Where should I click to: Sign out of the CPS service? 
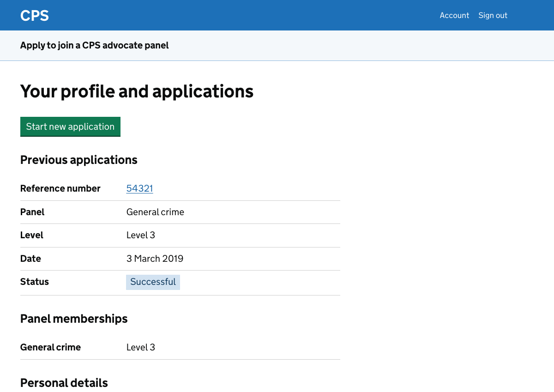pyautogui.click(x=493, y=15)
